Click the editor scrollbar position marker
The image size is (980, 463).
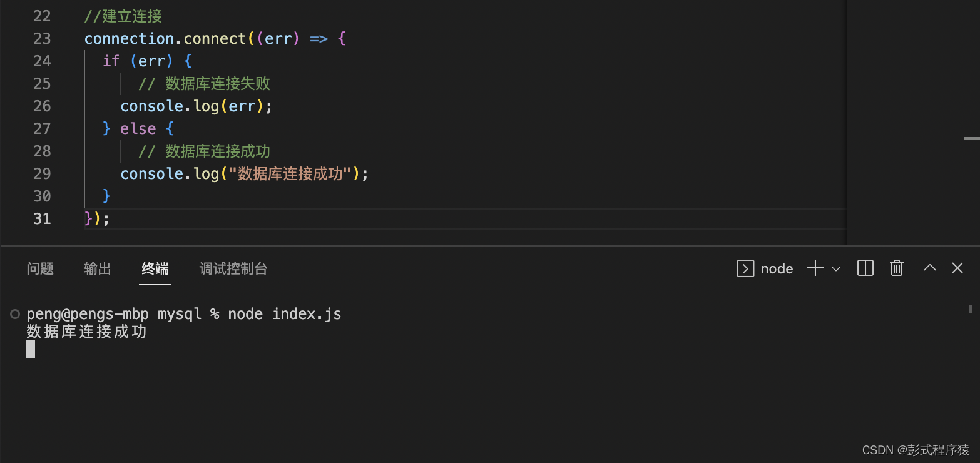click(972, 138)
